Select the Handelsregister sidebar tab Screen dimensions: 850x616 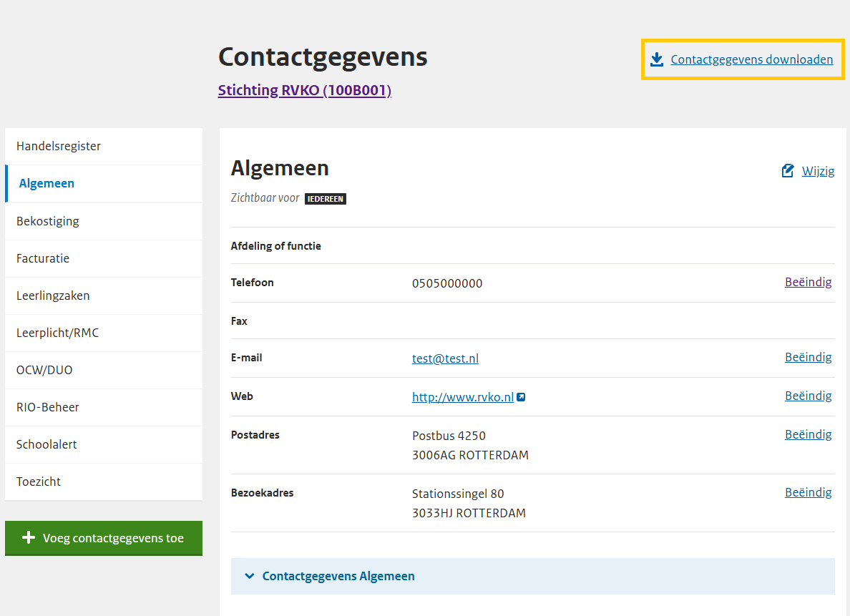point(59,146)
